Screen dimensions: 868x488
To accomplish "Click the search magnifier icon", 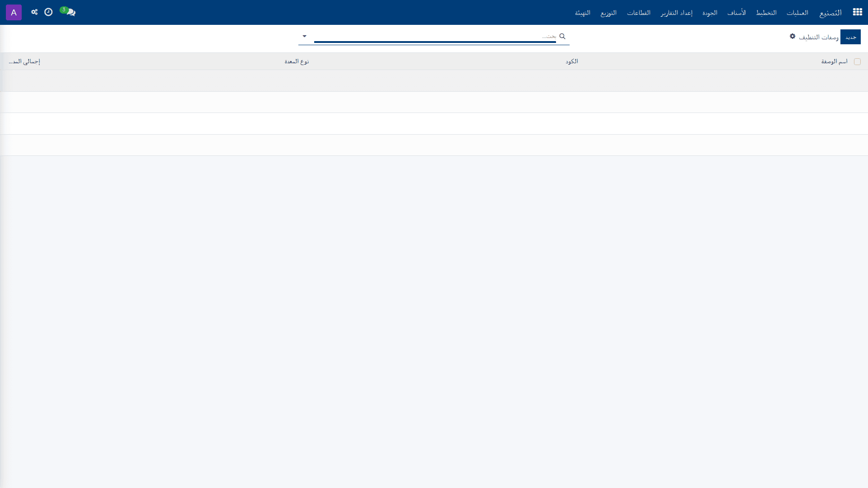I will [562, 36].
